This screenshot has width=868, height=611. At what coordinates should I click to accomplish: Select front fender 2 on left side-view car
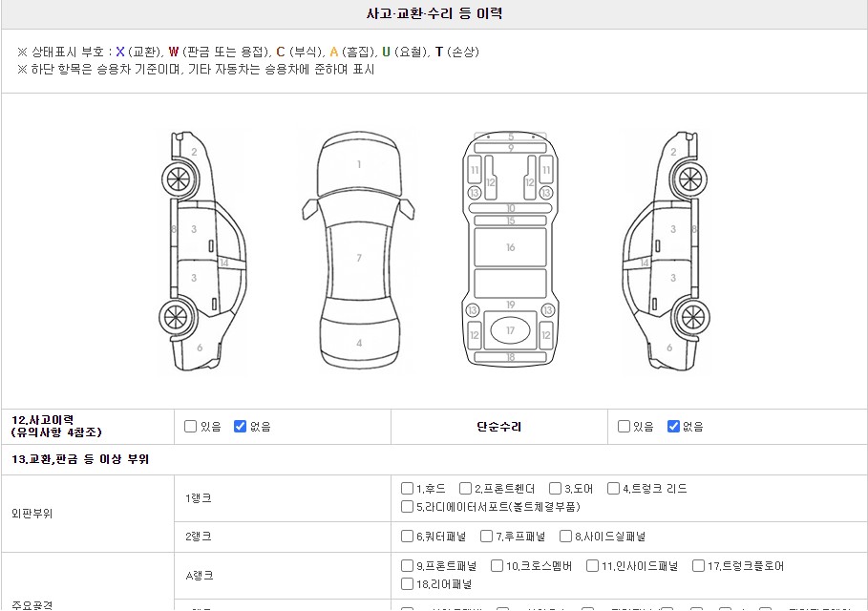194,152
